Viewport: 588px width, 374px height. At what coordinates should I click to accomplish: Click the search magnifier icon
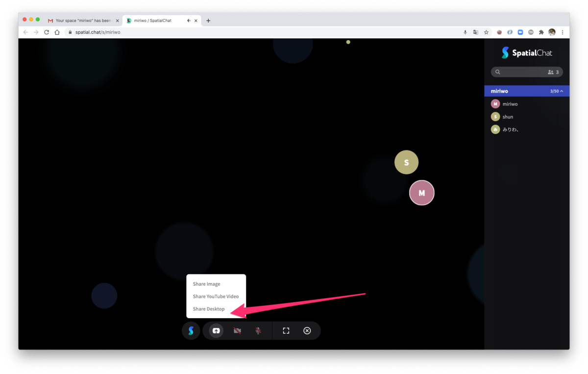498,72
